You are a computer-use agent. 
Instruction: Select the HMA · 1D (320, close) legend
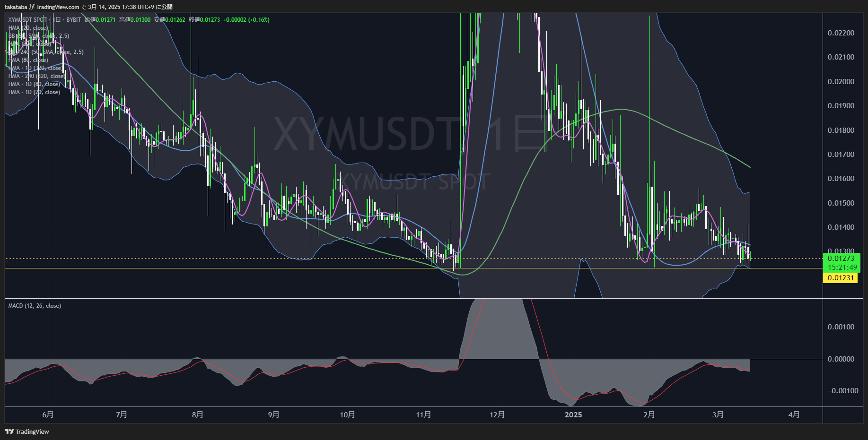coord(35,68)
